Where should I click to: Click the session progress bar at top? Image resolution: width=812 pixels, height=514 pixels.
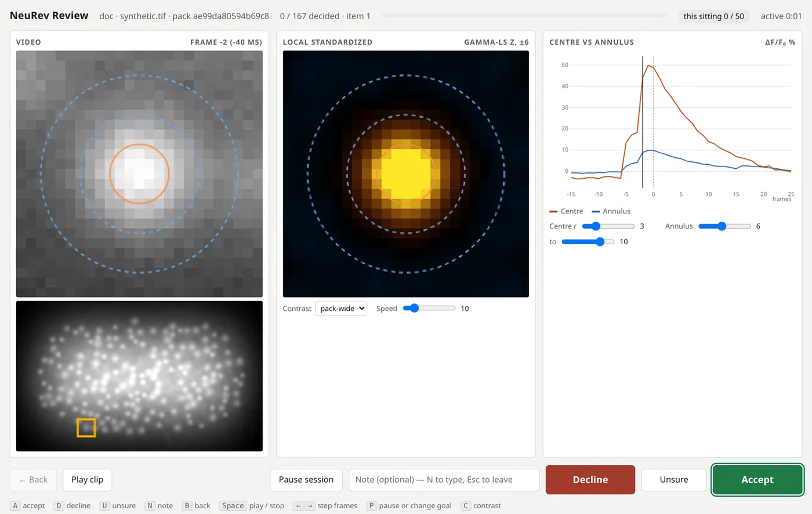coord(524,16)
